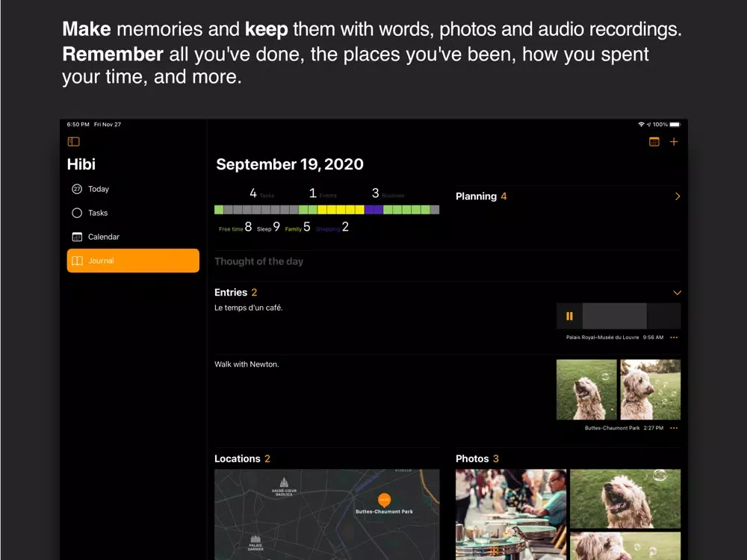
Task: Click the 'Family 5' label
Action: (298, 227)
